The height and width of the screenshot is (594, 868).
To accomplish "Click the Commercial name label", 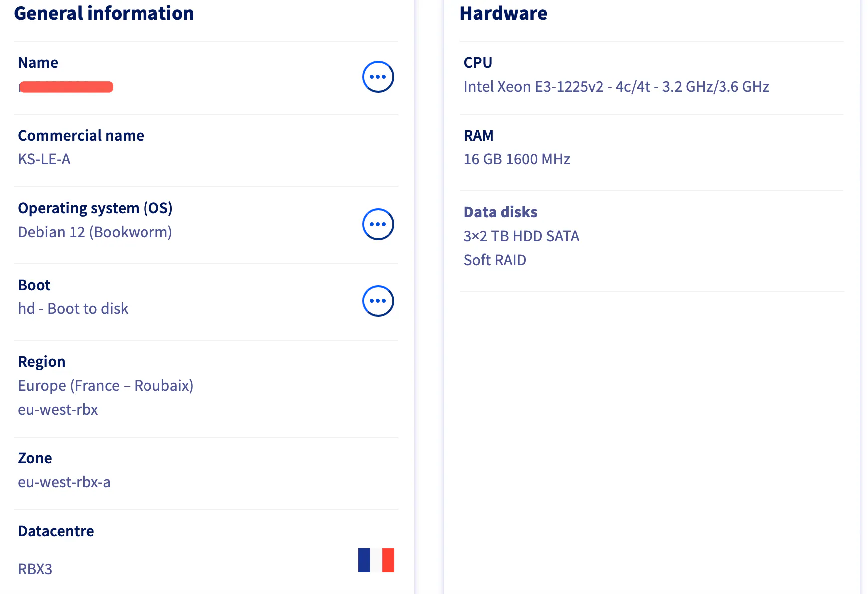I will point(81,136).
